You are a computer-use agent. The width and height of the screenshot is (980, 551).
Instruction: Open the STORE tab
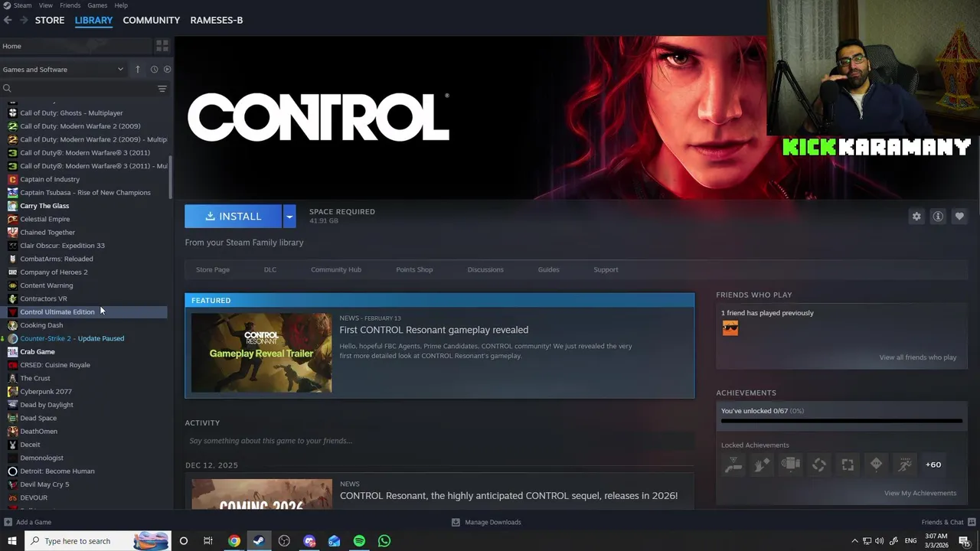pos(50,20)
